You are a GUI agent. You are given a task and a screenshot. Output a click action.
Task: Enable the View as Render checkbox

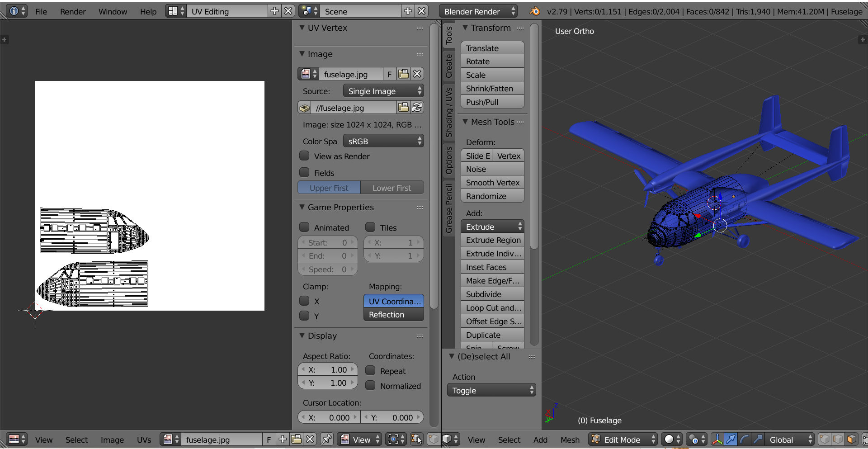point(305,156)
